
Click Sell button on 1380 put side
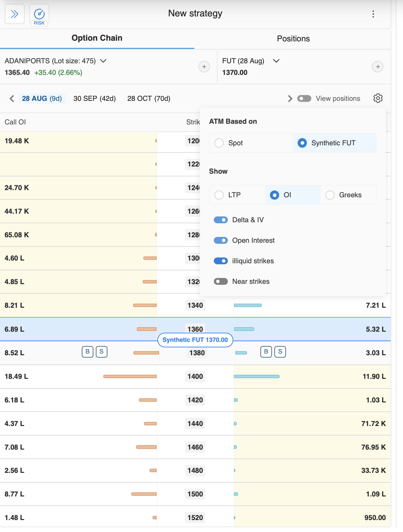[280, 352]
